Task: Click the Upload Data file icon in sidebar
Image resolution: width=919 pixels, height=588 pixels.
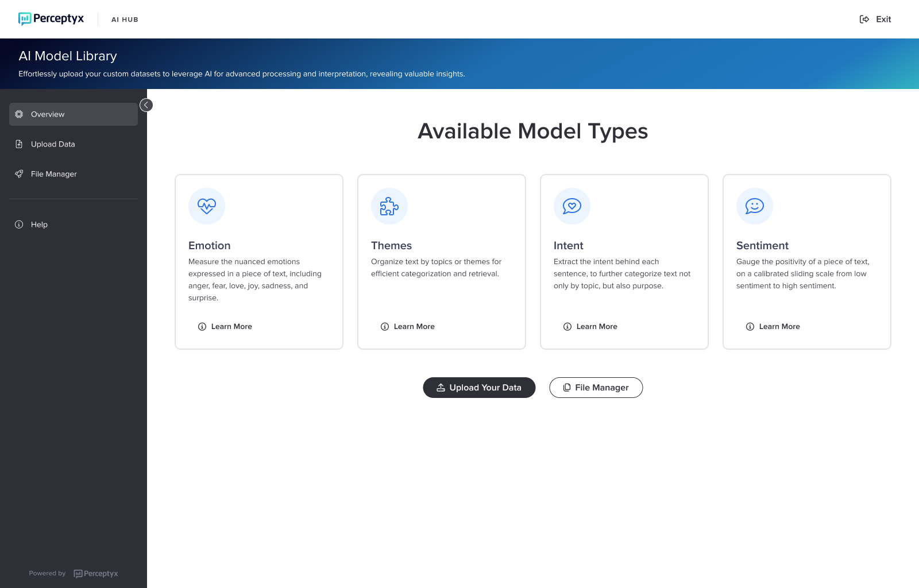Action: pyautogui.click(x=19, y=144)
